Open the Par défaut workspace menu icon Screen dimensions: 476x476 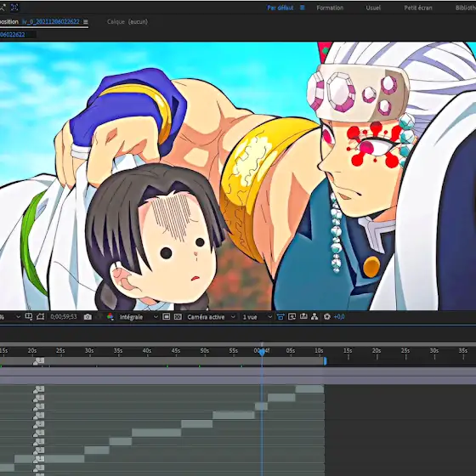pos(303,8)
